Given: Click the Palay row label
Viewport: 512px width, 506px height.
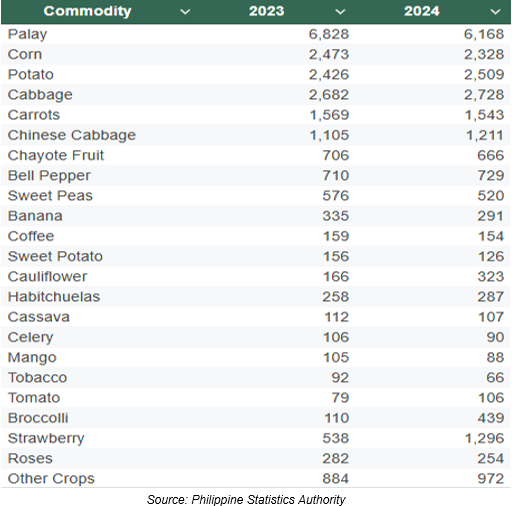Looking at the screenshot, I should [x=27, y=34].
